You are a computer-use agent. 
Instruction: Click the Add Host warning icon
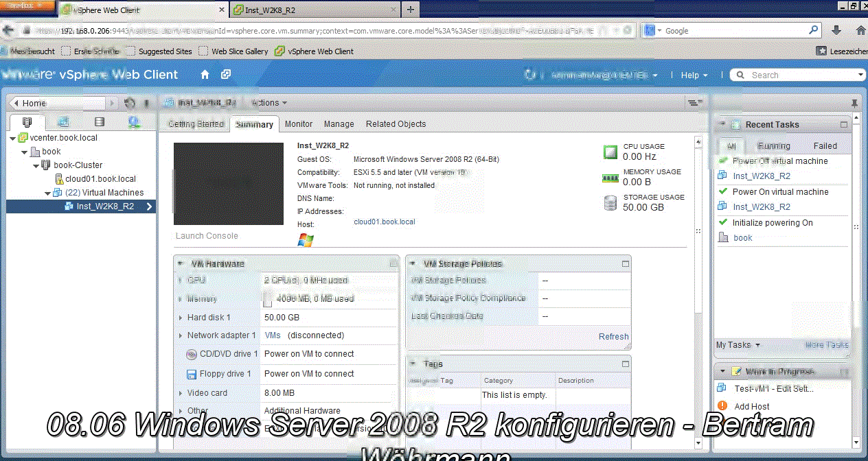(x=722, y=406)
